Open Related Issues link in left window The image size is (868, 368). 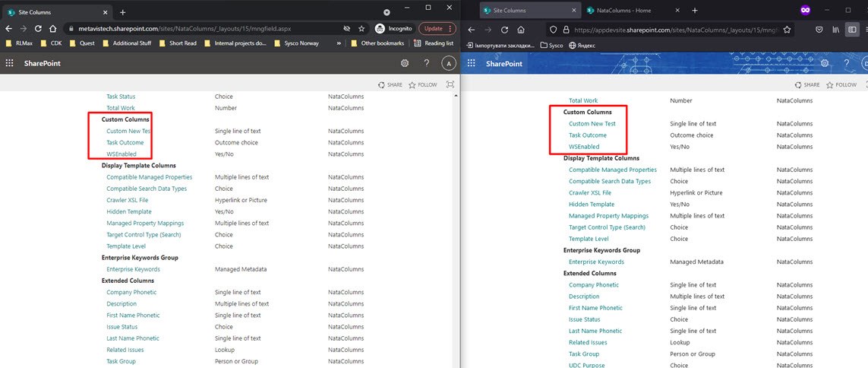coord(125,350)
